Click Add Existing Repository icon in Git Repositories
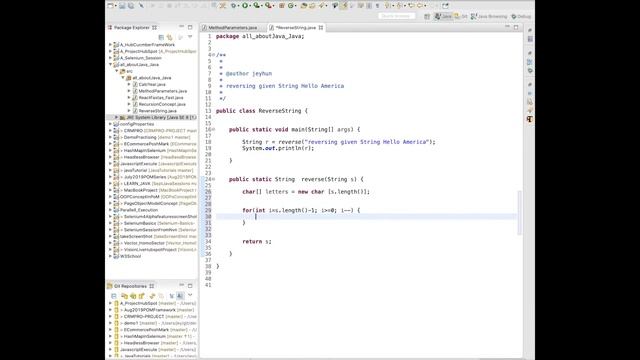Screen dimensions: 640x360 coord(124,296)
